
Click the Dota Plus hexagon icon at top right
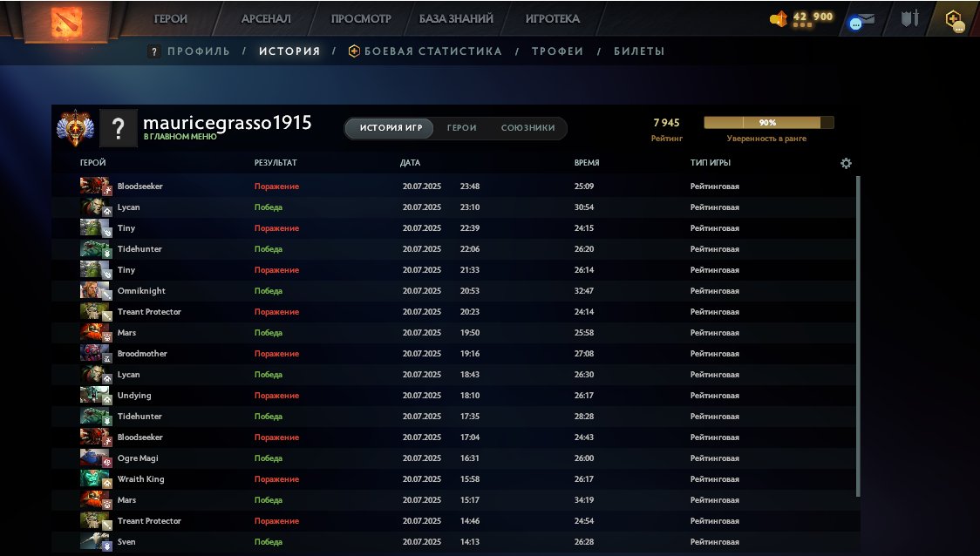click(955, 20)
